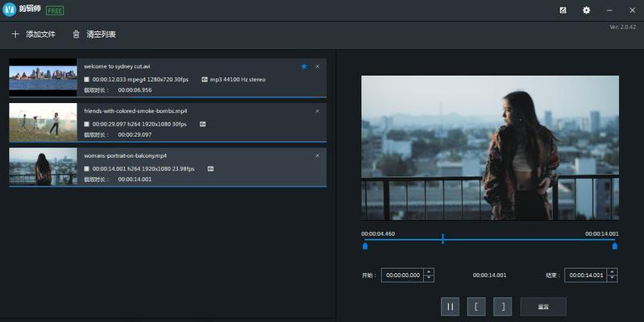
Task: Select file name welcome to sydney cut.avi
Action: tap(117, 67)
